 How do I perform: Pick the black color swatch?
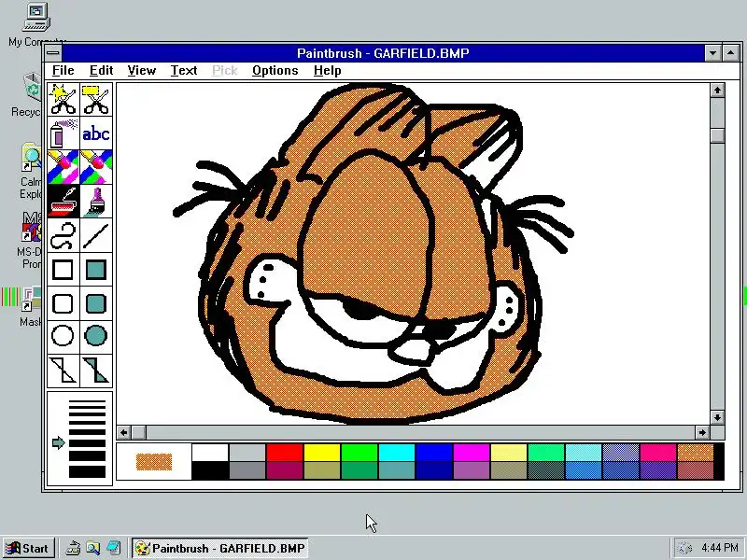tap(210, 470)
